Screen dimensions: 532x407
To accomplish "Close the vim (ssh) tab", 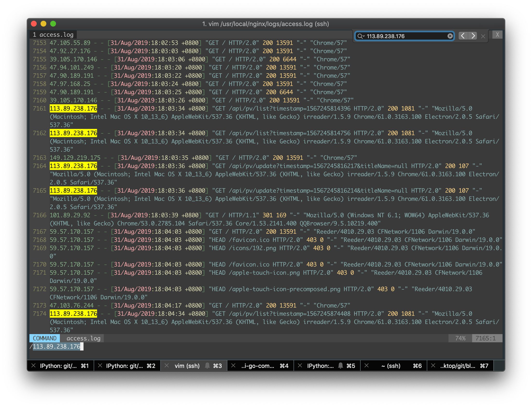I will [x=167, y=365].
